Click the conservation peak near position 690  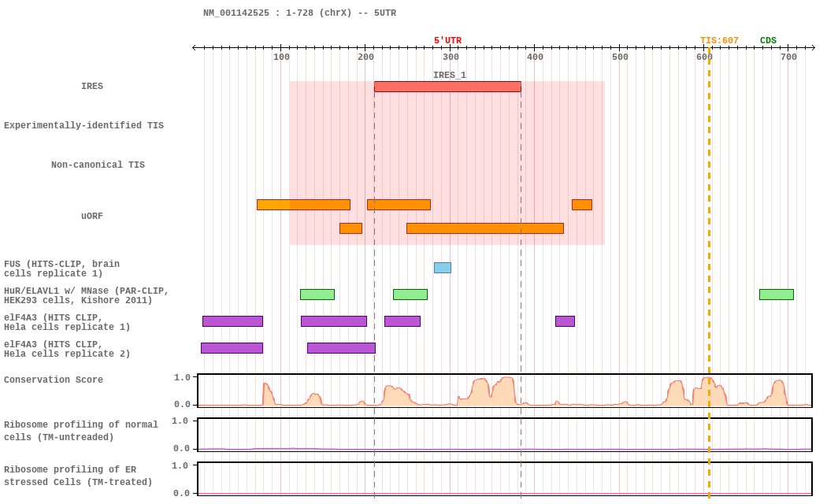coord(778,393)
